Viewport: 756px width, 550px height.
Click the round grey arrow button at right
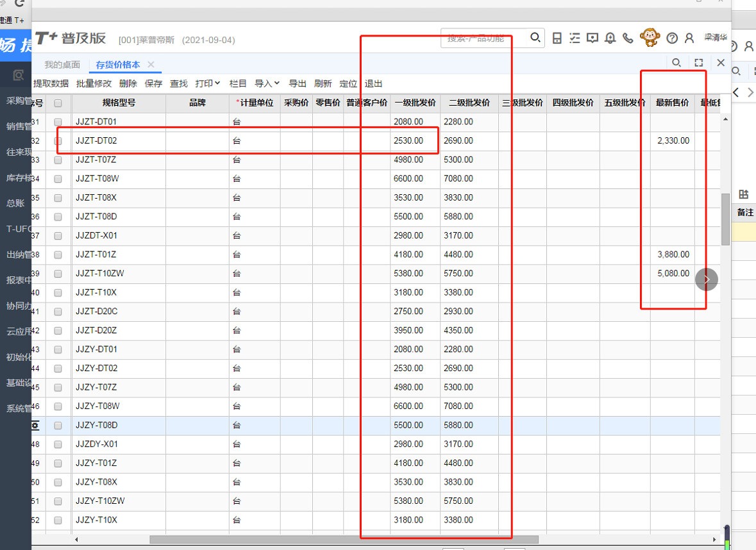(707, 279)
